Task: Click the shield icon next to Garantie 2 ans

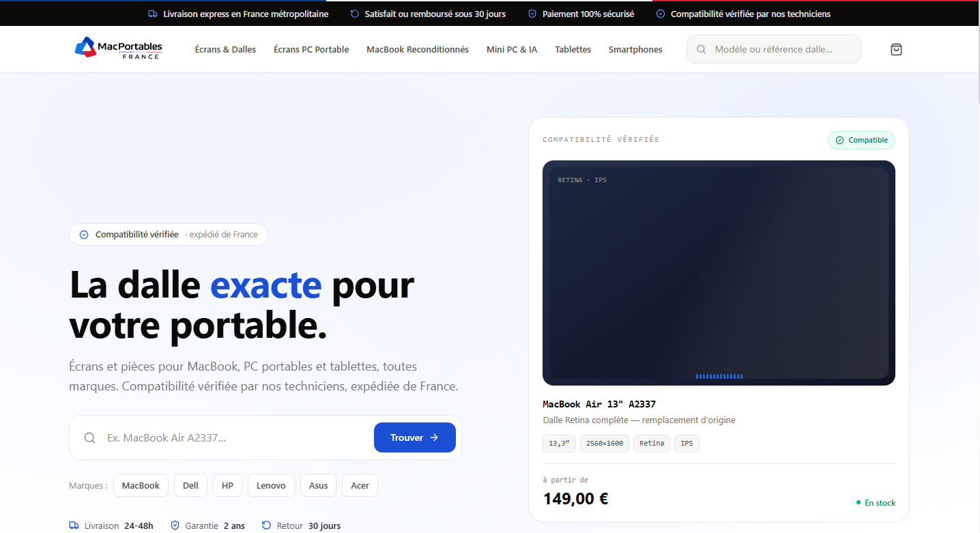Action: (175, 525)
